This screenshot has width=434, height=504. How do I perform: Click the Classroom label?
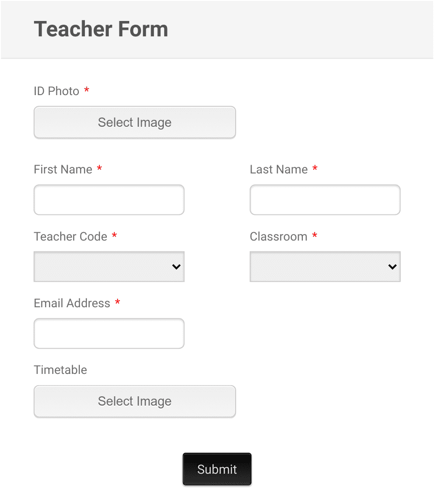[x=279, y=236]
